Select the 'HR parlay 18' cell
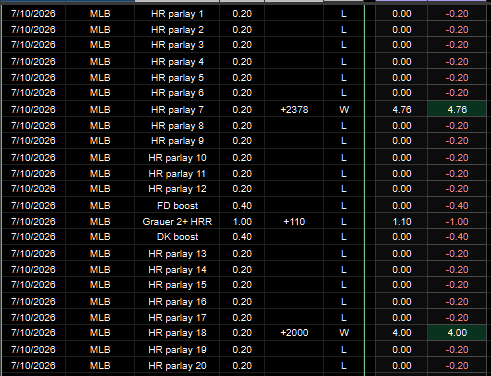 pyautogui.click(x=177, y=333)
